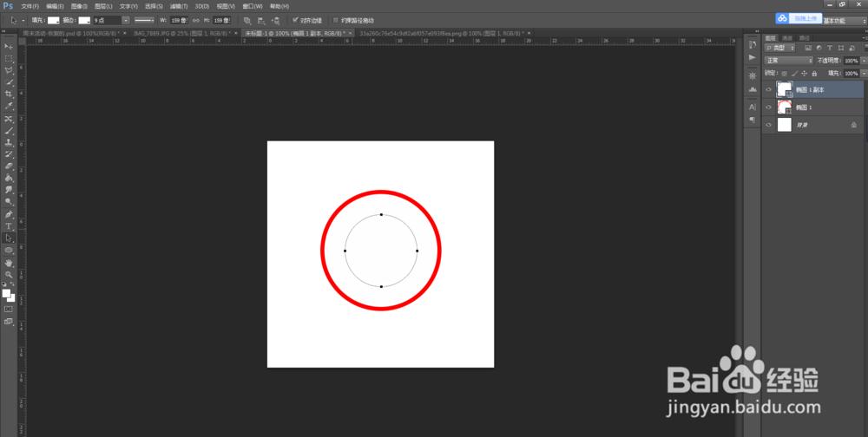Select the Zoom tool
This screenshot has height=437, width=868.
point(9,274)
